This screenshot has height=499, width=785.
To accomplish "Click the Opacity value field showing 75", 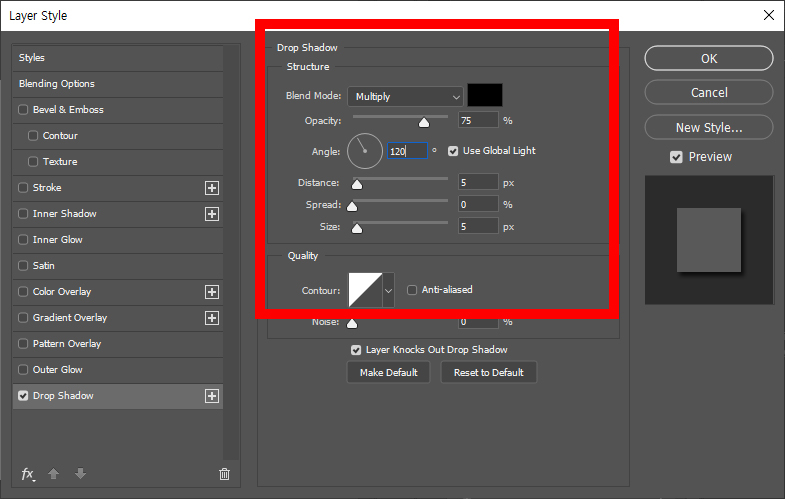I will [478, 121].
